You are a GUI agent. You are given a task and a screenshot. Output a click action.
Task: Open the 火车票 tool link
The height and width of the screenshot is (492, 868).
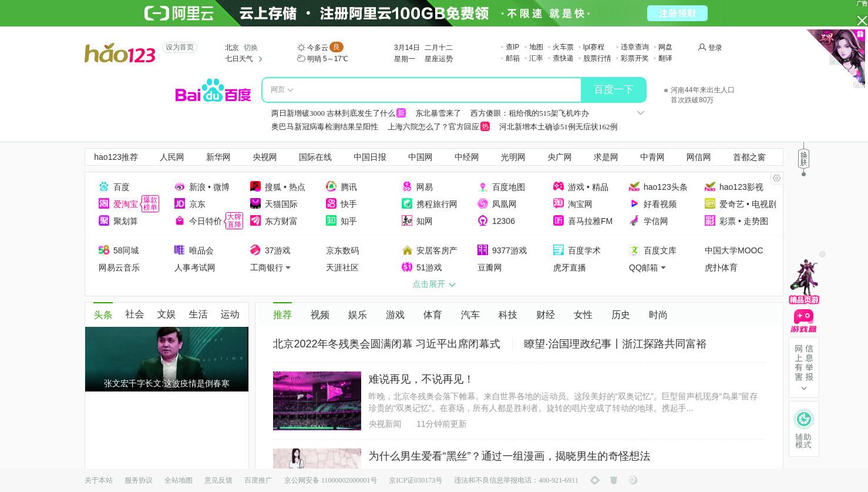pos(563,47)
